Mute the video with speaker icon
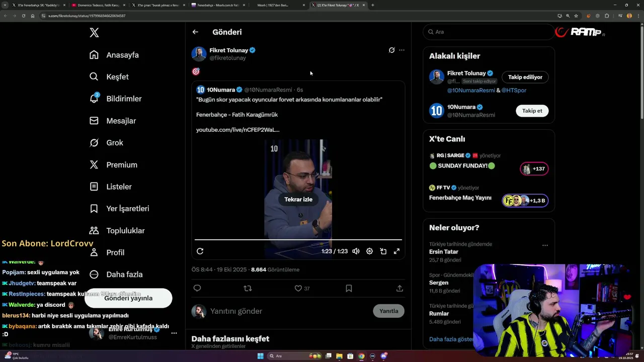This screenshot has width=644, height=362. 356,251
